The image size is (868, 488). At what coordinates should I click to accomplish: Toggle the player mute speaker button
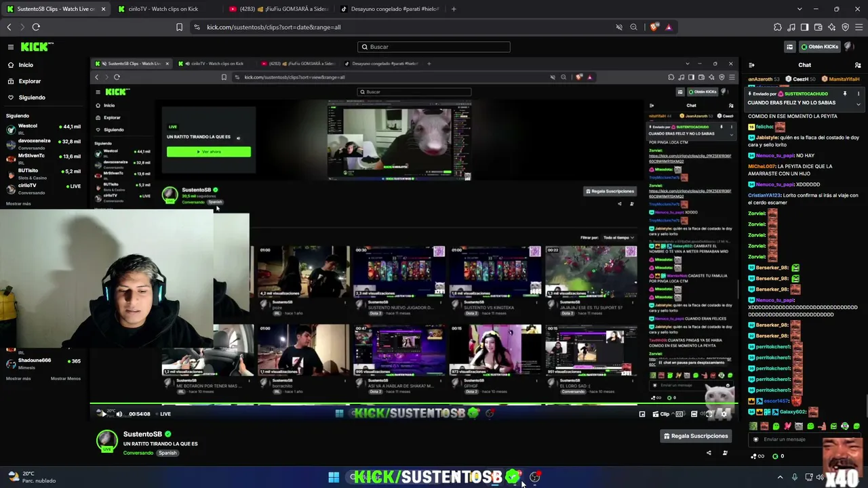[119, 414]
